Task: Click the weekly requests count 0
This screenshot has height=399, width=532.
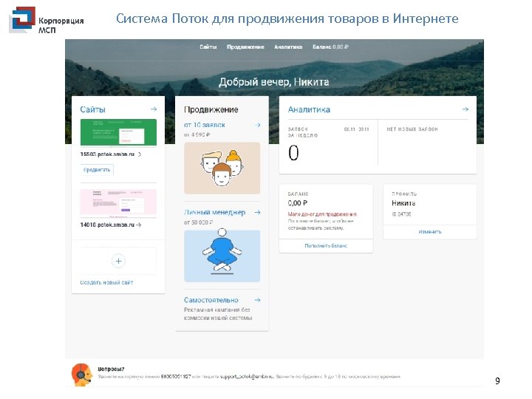Action: coord(293,153)
